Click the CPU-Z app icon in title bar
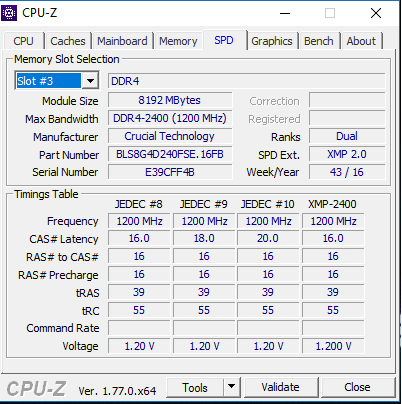This screenshot has width=402, height=404. pyautogui.click(x=9, y=13)
